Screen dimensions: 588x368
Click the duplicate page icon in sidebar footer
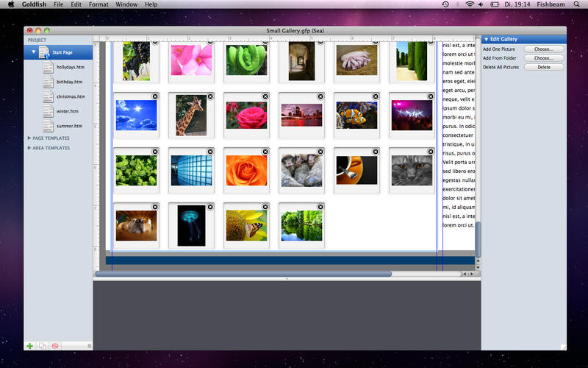pyautogui.click(x=43, y=345)
